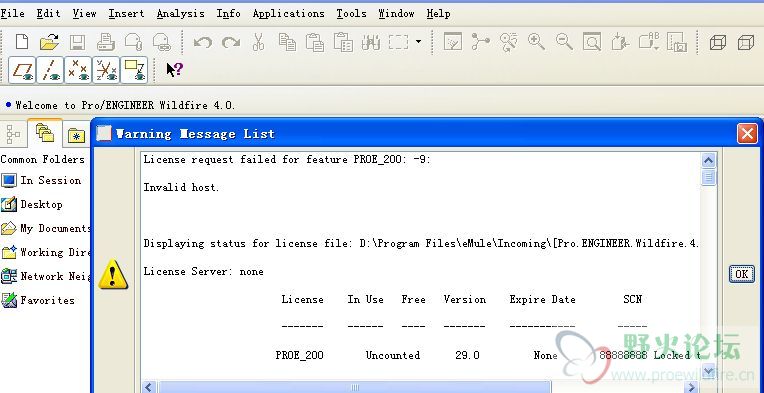Screen dimensions: 764x393
Task: Open the Tools menu
Action: [x=351, y=14]
